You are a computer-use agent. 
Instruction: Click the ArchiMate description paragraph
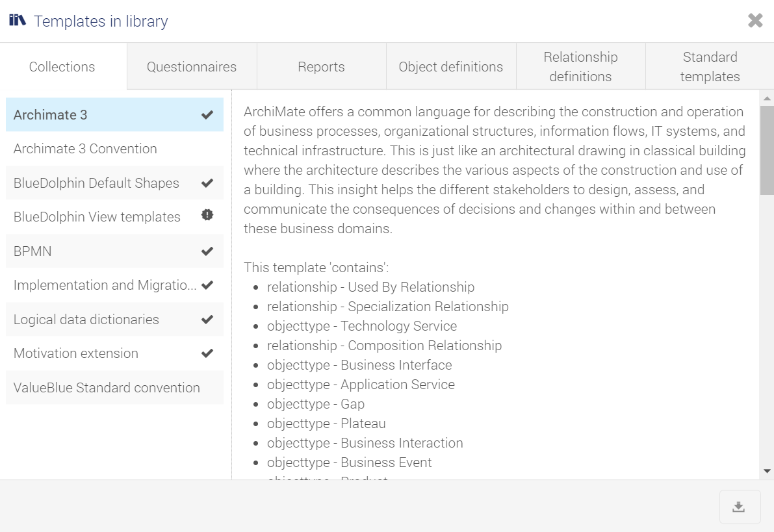tap(495, 170)
